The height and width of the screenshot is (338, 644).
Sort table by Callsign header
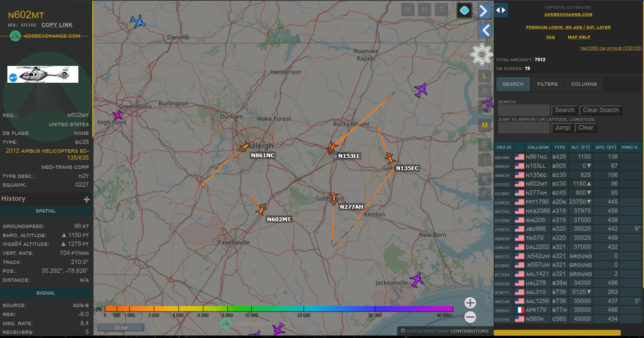(x=538, y=147)
